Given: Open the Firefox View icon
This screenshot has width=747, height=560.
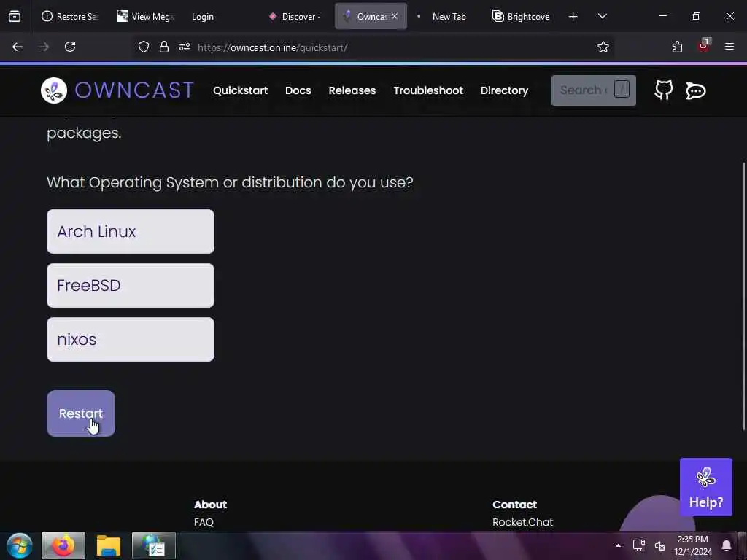Looking at the screenshot, I should (15, 16).
